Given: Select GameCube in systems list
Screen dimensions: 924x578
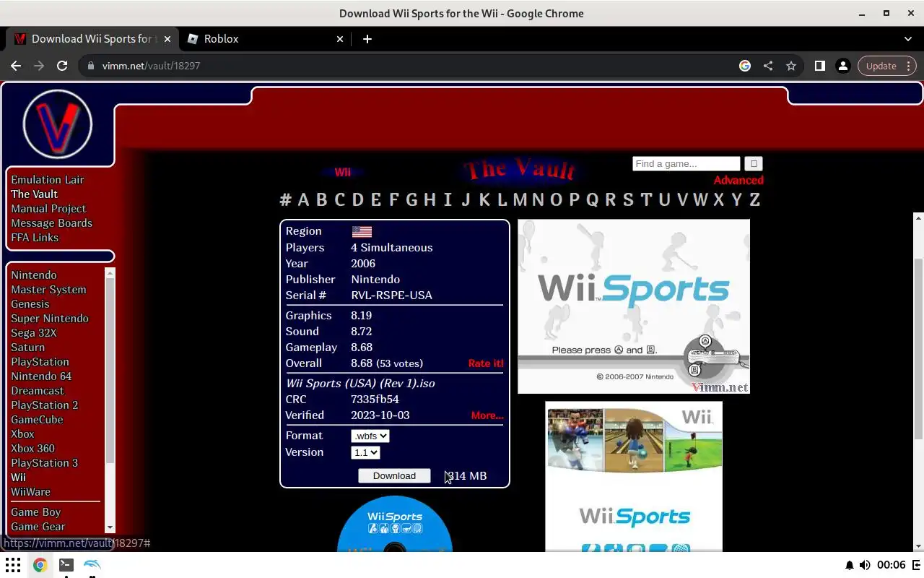Looking at the screenshot, I should pos(37,420).
